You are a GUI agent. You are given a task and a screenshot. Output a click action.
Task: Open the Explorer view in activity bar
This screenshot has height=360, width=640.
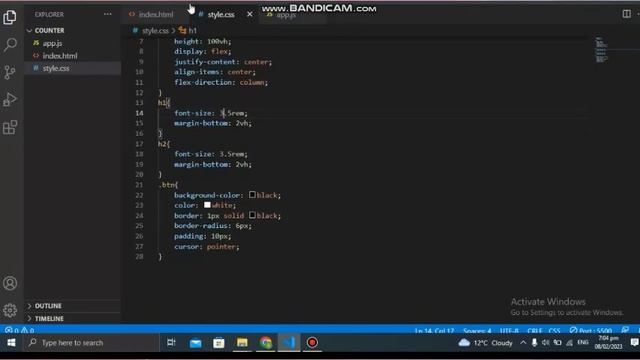[x=10, y=17]
